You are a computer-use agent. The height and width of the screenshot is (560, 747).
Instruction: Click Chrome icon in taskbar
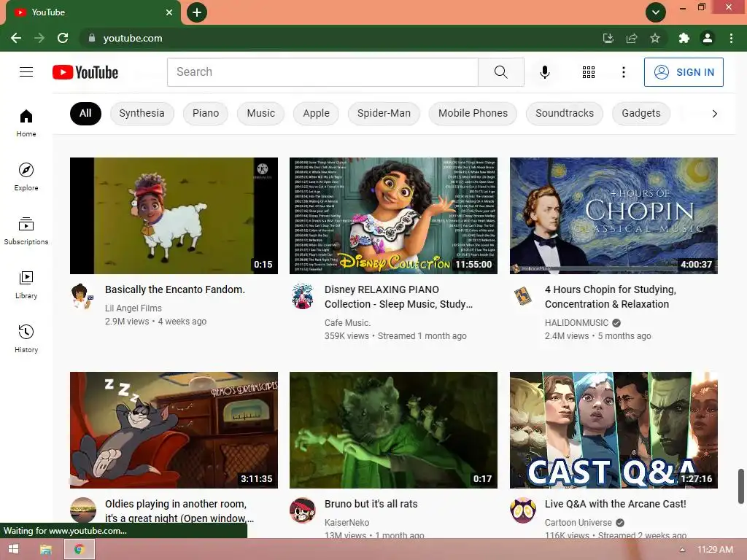click(79, 549)
